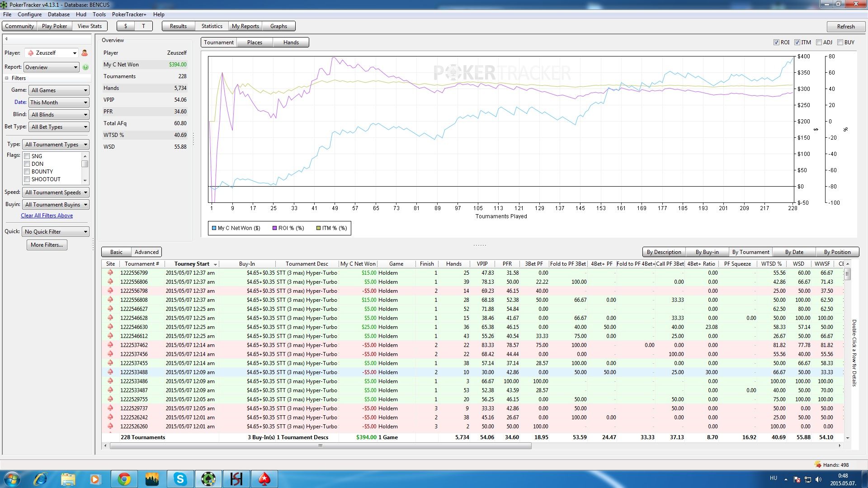Collapse the Filters section
The image size is (868, 488).
(x=7, y=78)
